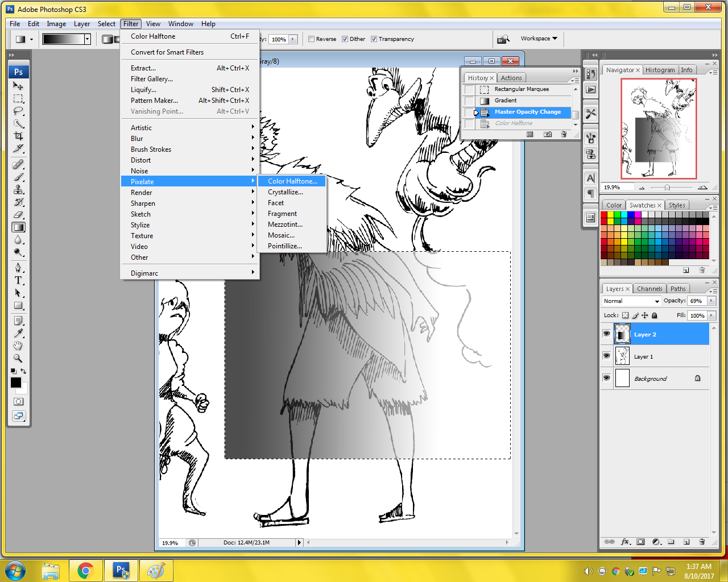Click the Navigator zoom percentage field
Screen dimensions: 728x582
click(618, 187)
